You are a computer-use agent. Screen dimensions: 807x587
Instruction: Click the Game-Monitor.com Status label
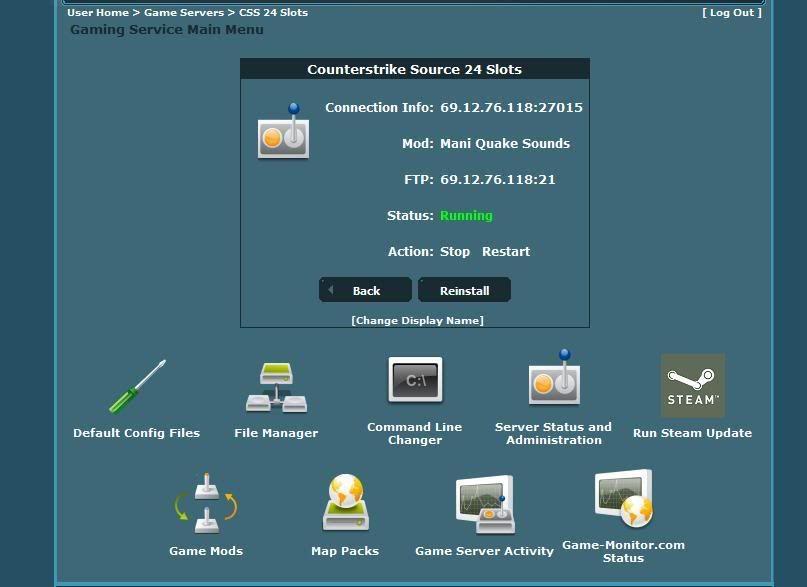[x=624, y=552]
